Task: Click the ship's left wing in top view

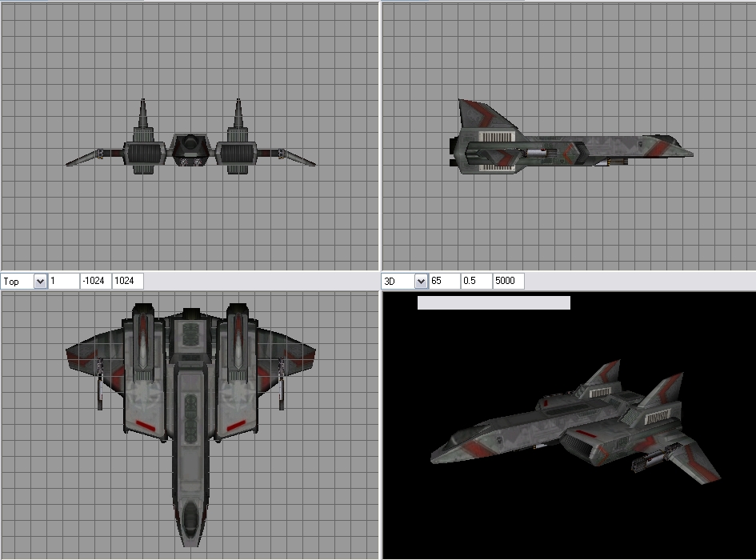Action: (92, 352)
